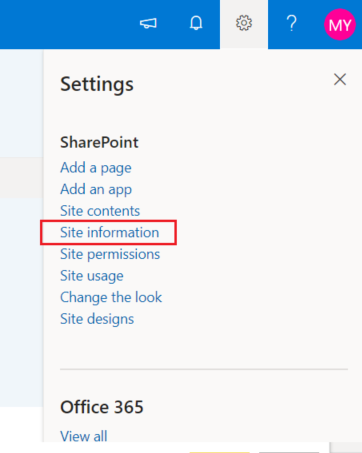Click the Settings panel heading

click(97, 84)
